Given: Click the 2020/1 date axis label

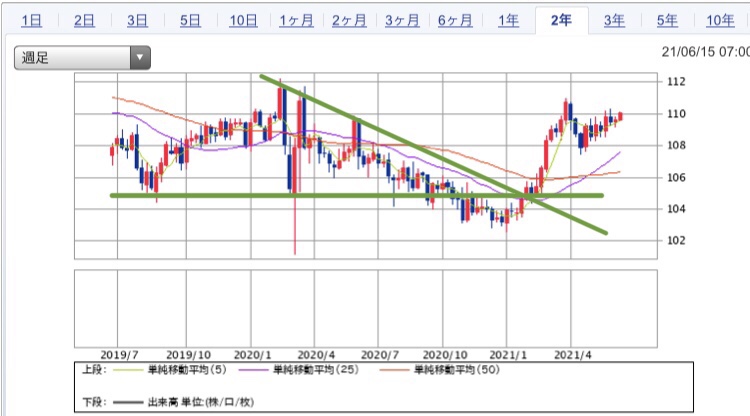Looking at the screenshot, I should [x=253, y=355].
